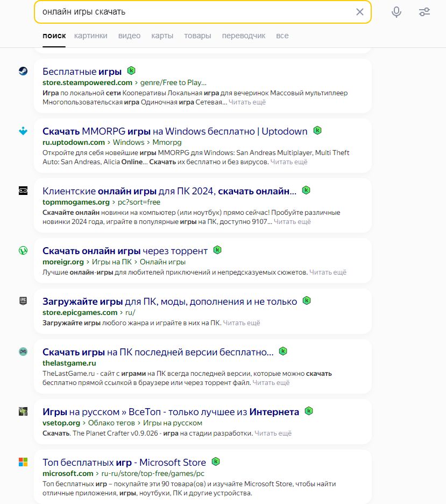Expand Читать ещё in Uptodown result

[289, 162]
